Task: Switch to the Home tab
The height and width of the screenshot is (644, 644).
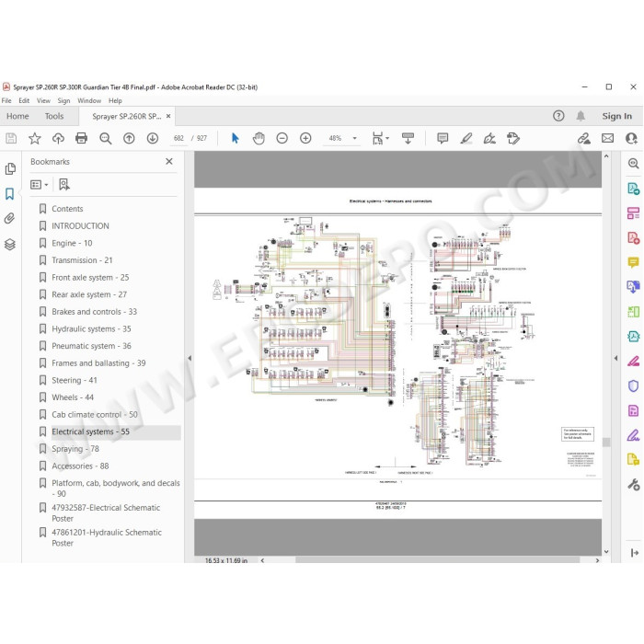Action: 17,116
